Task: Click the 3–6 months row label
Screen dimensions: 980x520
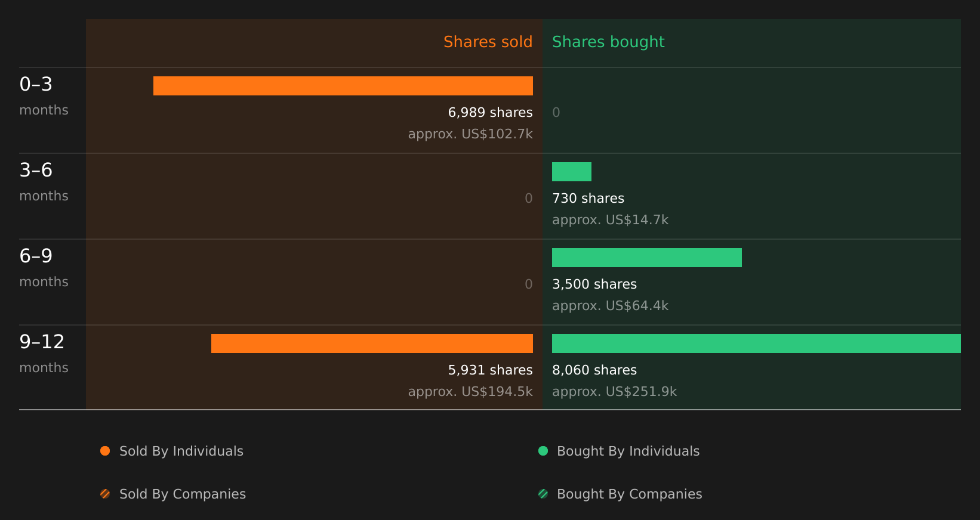Action: [x=44, y=182]
